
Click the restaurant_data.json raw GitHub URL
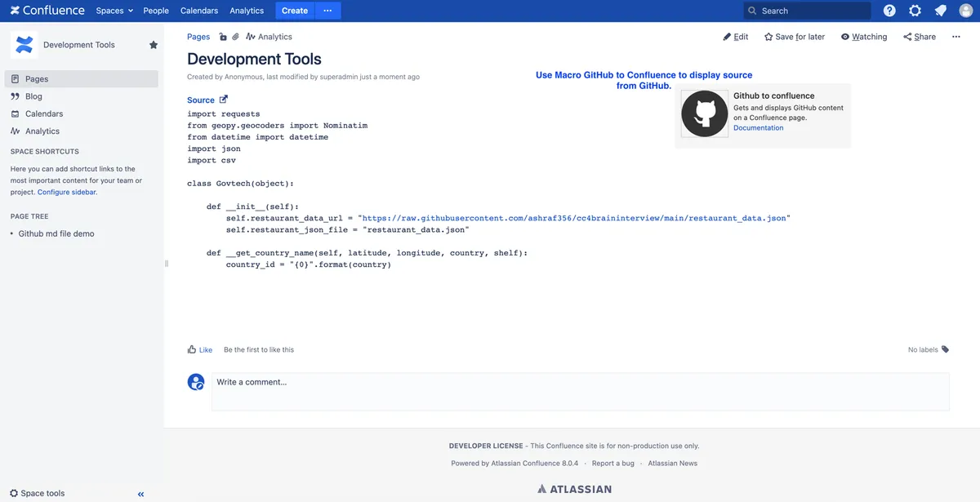(x=574, y=219)
